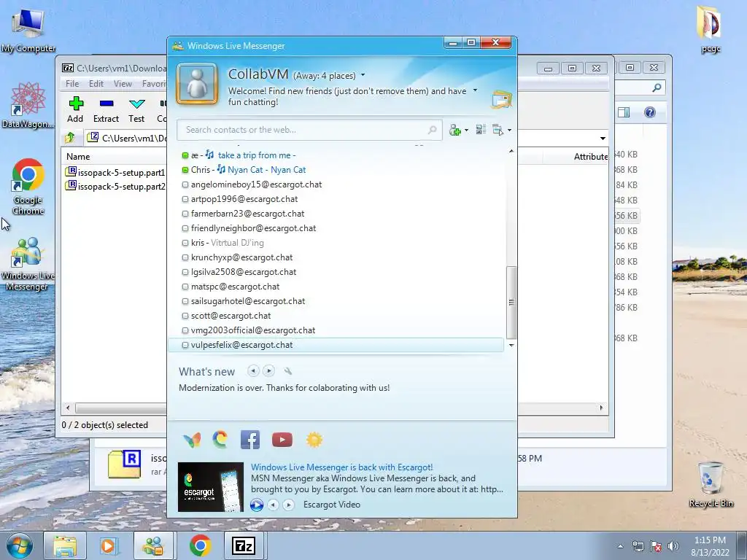Screen dimensions: 747x560
Task: Select contact vulpesfelix@escargot.chat
Action: tap(336, 345)
